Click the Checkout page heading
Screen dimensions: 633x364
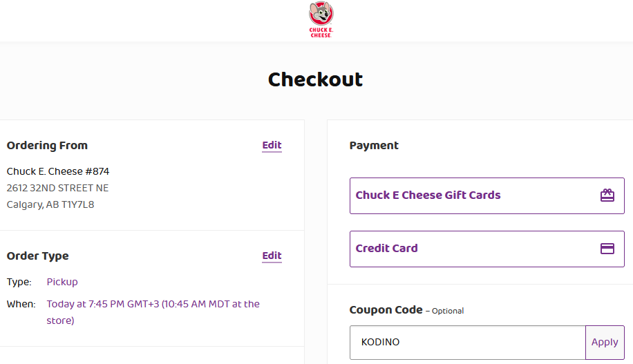[x=315, y=79]
